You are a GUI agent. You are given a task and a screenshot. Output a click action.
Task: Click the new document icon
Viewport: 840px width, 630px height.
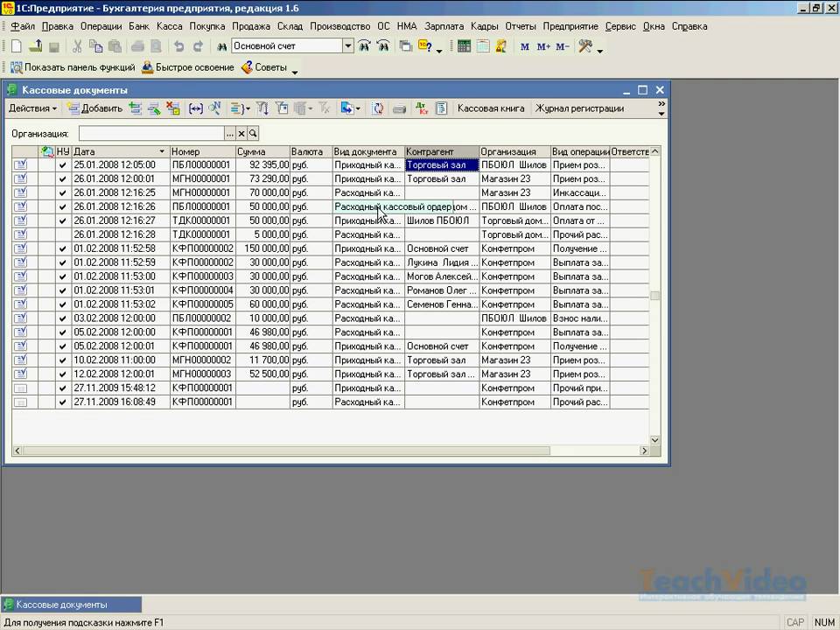(x=17, y=46)
